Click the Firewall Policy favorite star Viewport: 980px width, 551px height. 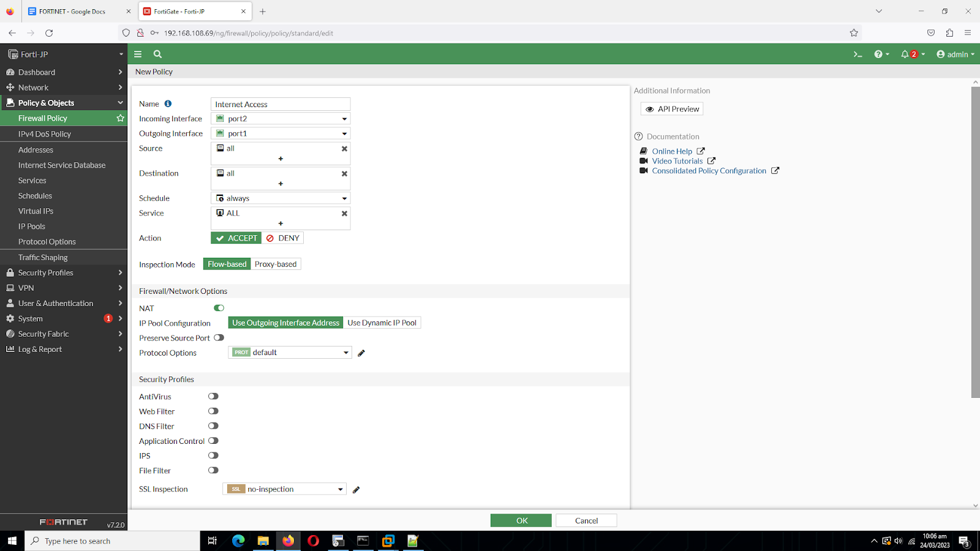pos(120,118)
